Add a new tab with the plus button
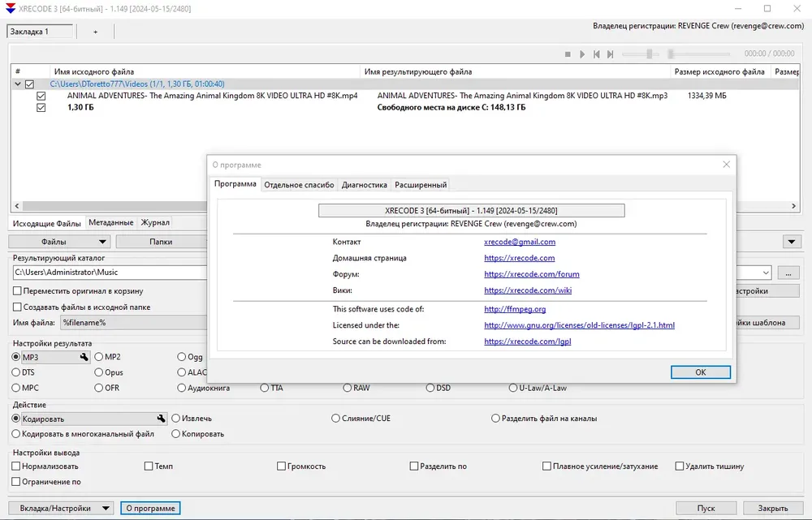The image size is (812, 520). coord(95,32)
